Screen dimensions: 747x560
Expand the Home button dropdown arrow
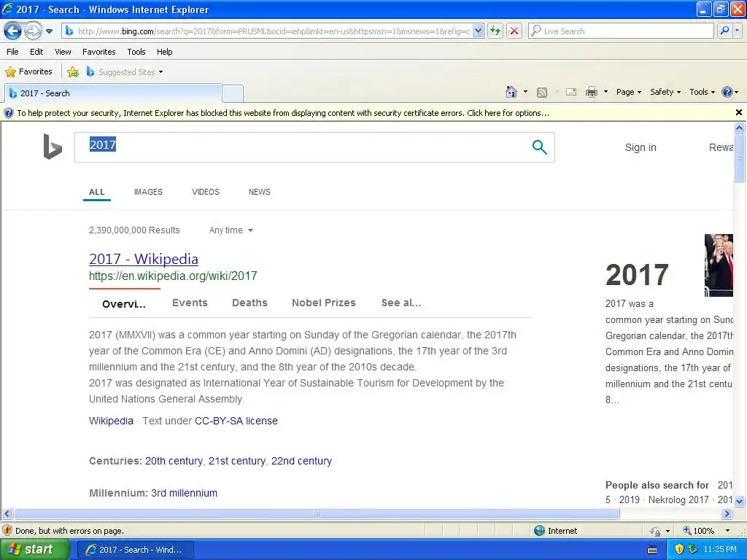point(525,92)
